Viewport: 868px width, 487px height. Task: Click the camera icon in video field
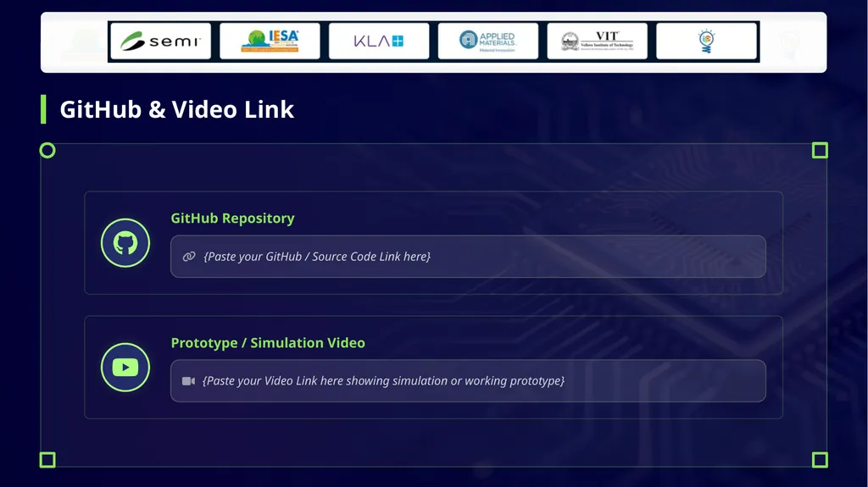pos(189,381)
